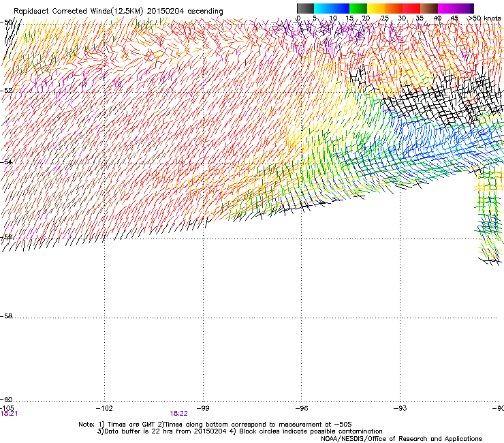Select the -54 latitude axis label

pos(6,162)
